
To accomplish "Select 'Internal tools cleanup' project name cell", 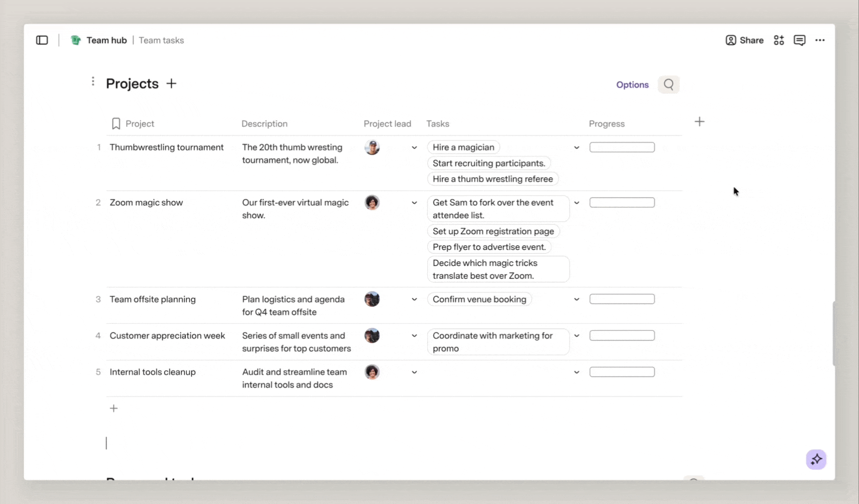I will click(153, 372).
